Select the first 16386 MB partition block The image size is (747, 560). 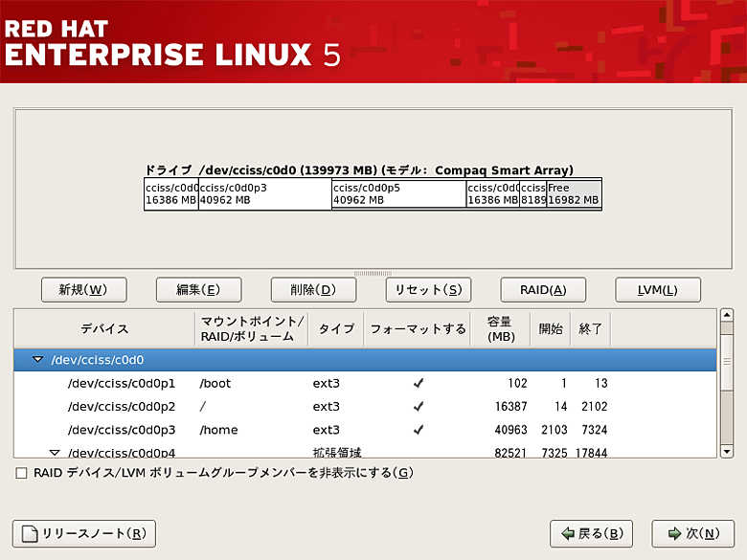point(171,193)
